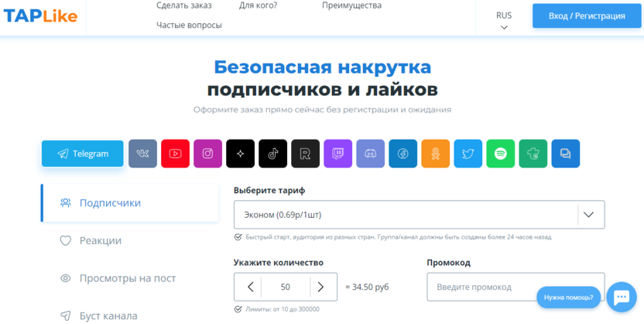Click the Безопасная накрутка heading
The image size is (644, 324).
tap(323, 67)
